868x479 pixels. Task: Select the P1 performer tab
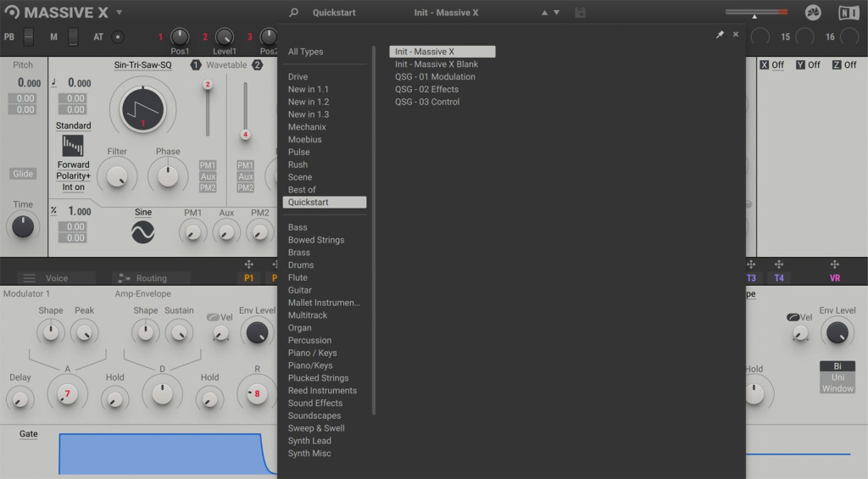pos(249,278)
